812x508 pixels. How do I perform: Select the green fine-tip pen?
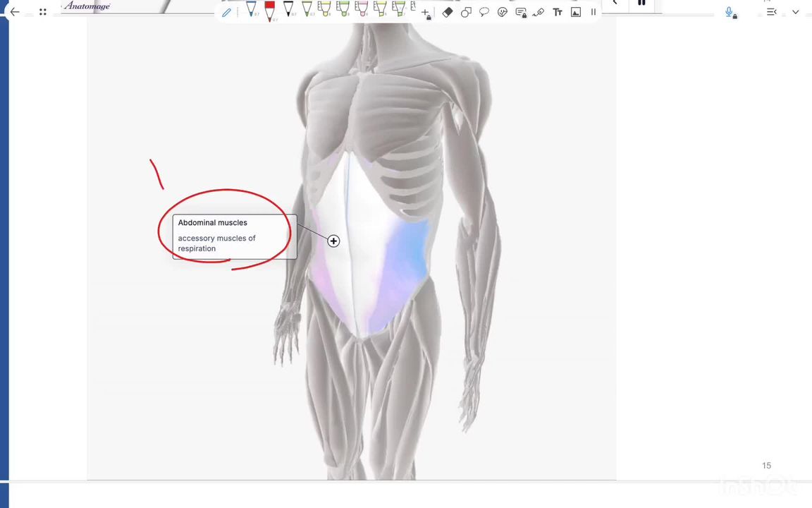click(307, 11)
